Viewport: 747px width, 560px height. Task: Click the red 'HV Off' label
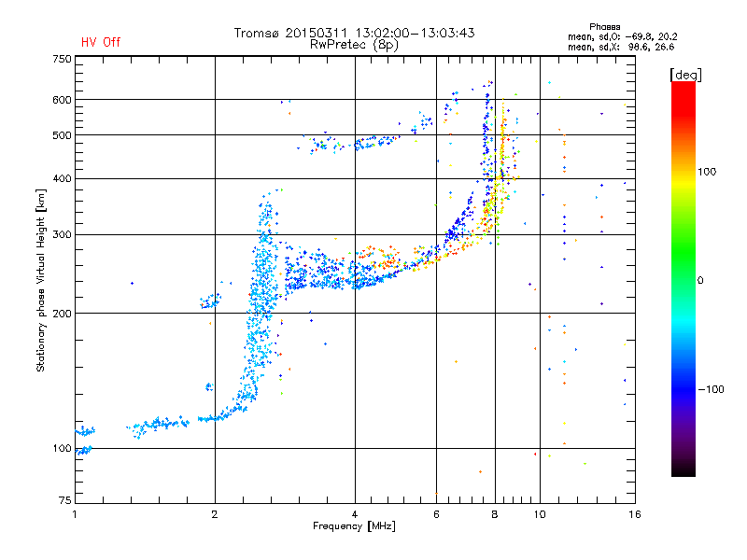coord(101,42)
